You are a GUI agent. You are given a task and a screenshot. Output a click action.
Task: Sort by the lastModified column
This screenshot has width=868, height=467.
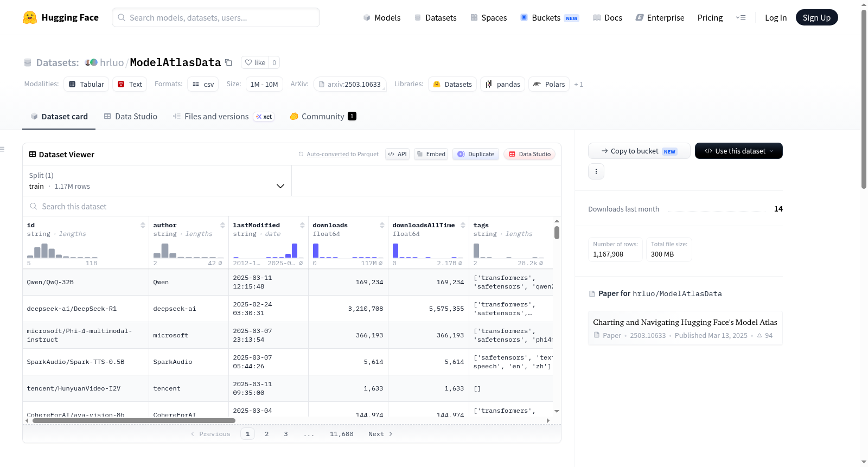point(302,225)
